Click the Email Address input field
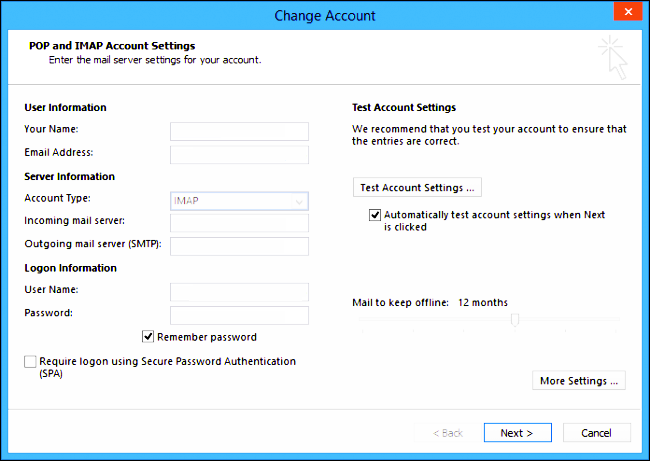Image resolution: width=650 pixels, height=461 pixels. (x=239, y=155)
